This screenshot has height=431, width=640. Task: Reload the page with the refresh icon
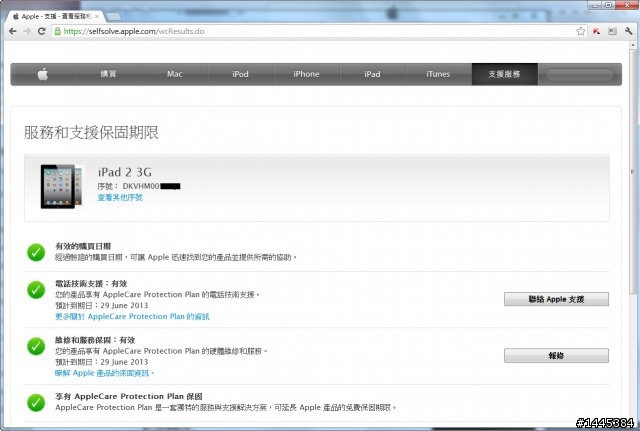coord(41,31)
